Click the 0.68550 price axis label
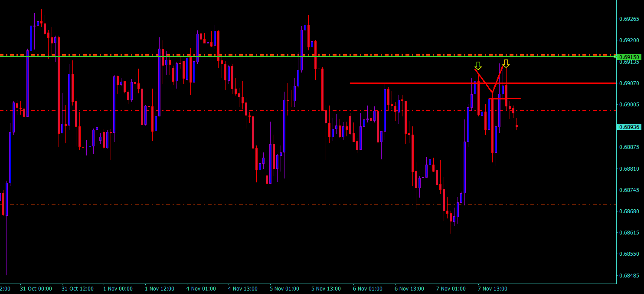The width and height of the screenshot is (644, 294). point(629,254)
